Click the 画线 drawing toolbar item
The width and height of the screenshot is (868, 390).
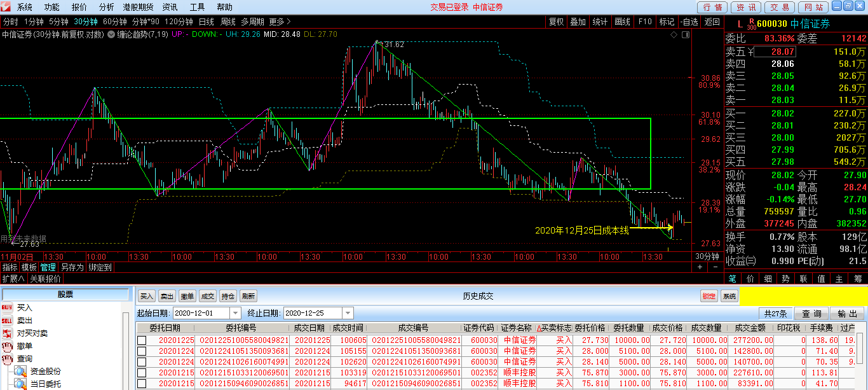coord(623,22)
